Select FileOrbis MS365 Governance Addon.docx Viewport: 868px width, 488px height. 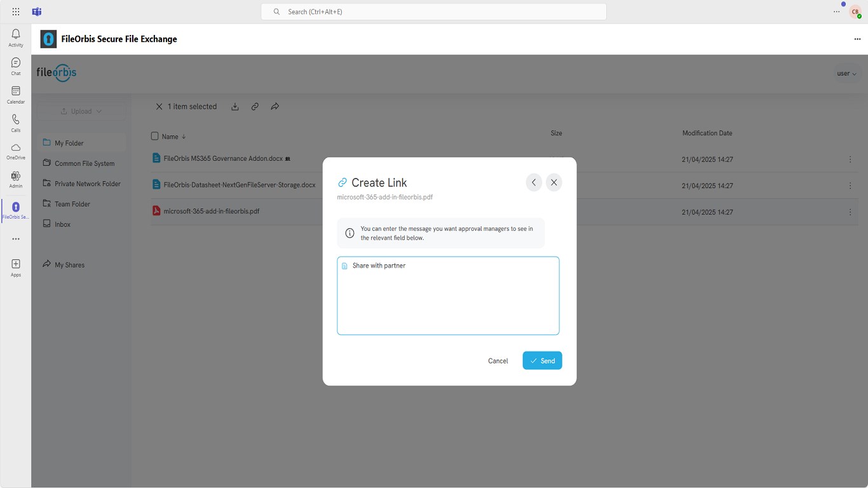pyautogui.click(x=223, y=158)
